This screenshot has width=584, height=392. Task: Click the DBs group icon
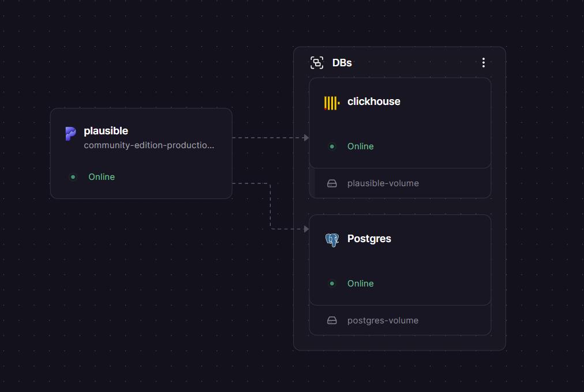317,62
